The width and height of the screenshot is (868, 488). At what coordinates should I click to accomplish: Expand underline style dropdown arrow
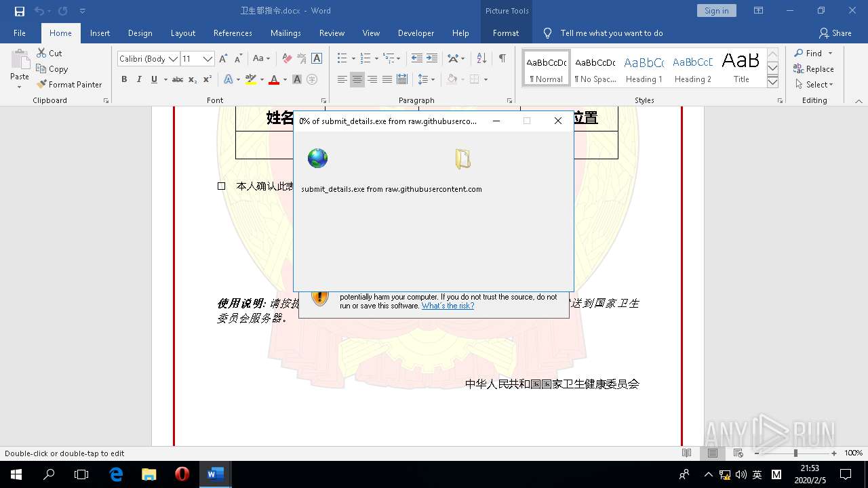pos(165,80)
